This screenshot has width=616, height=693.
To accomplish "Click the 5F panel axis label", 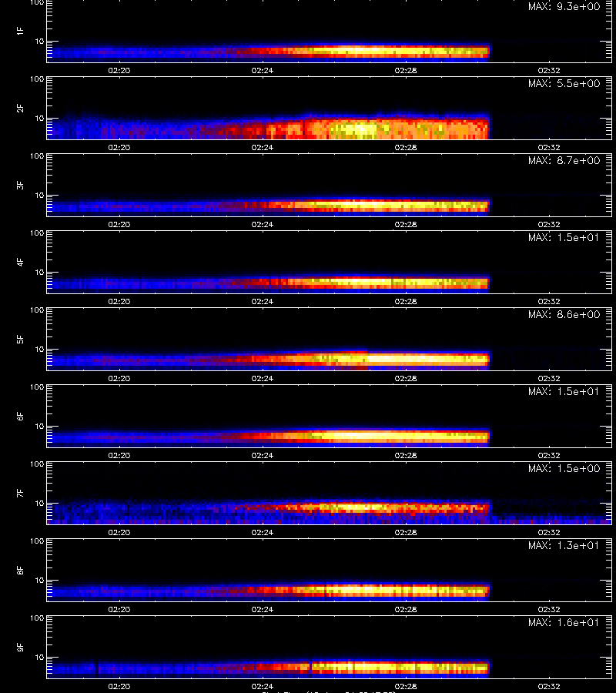I will point(19,339).
